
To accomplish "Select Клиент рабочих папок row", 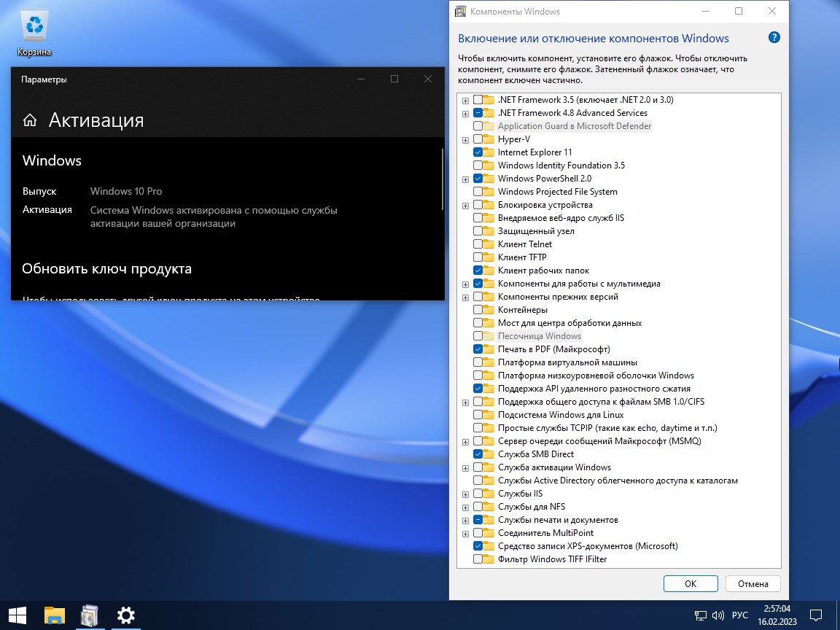I will click(x=543, y=271).
